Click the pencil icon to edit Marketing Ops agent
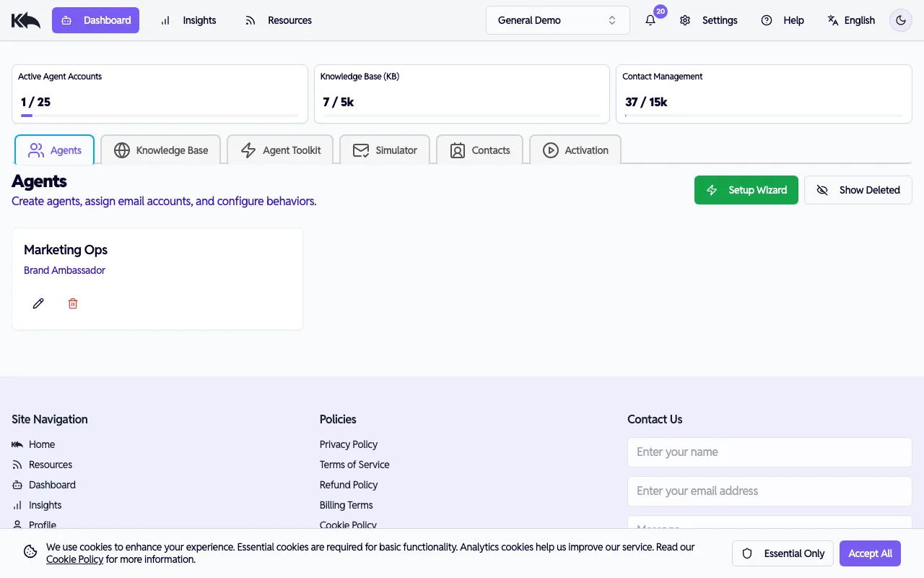924x578 pixels. pyautogui.click(x=38, y=303)
